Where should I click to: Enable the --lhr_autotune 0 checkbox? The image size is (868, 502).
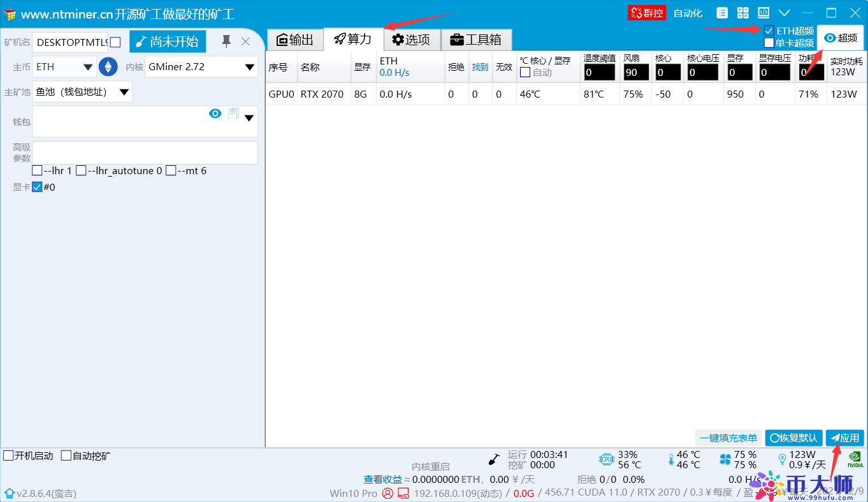pyautogui.click(x=81, y=171)
